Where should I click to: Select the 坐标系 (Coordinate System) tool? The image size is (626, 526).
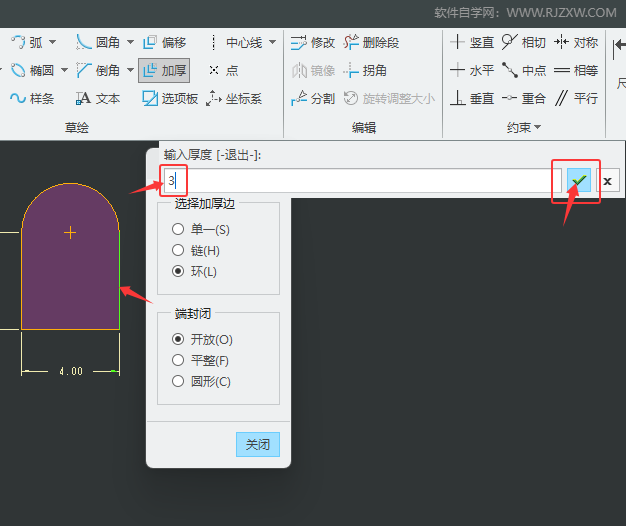coord(234,98)
